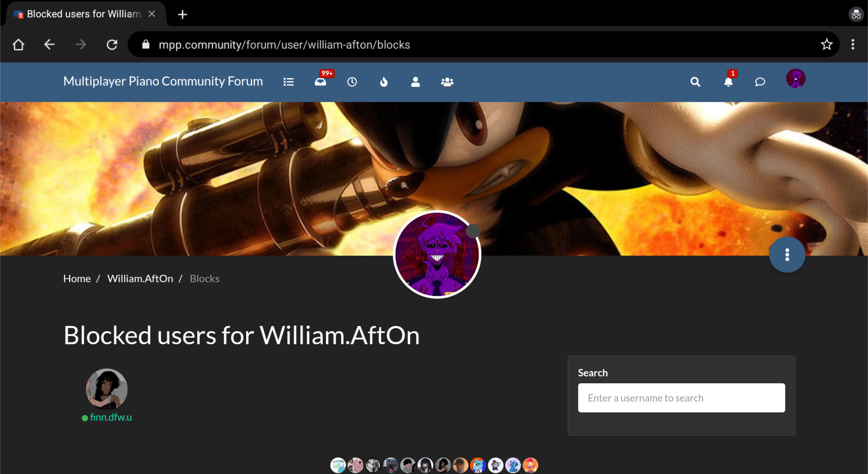Open the forum search magnifier
Image resolution: width=868 pixels, height=474 pixels.
point(695,82)
